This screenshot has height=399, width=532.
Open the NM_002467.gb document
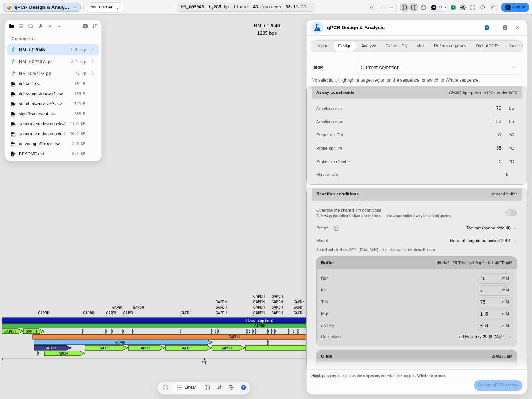click(53, 62)
